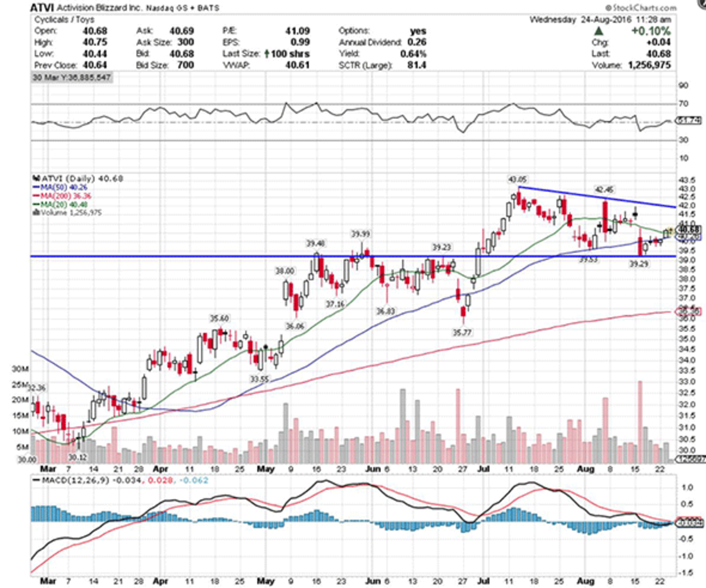Click the 39.53 low annotation

coord(588,259)
